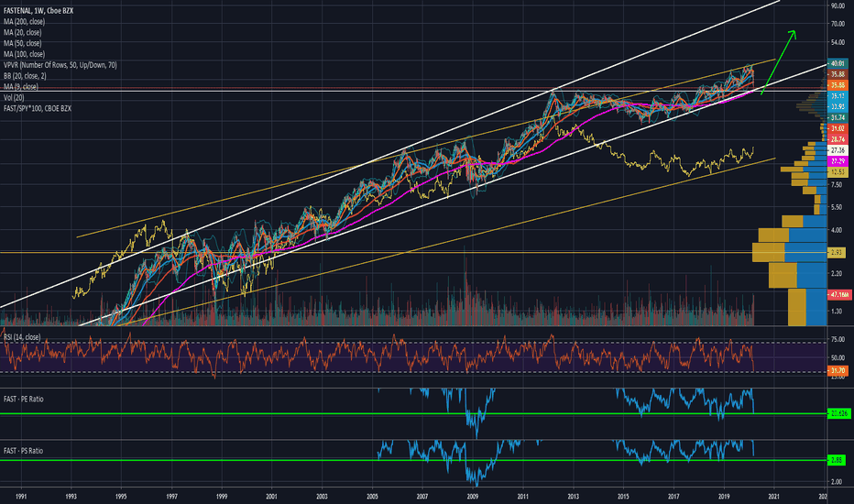
Task: Click the green 2.85 PS ratio tag
Action: [x=837, y=460]
